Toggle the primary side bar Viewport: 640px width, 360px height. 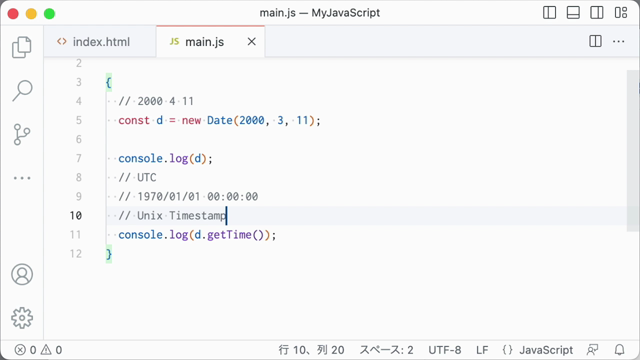tap(549, 13)
